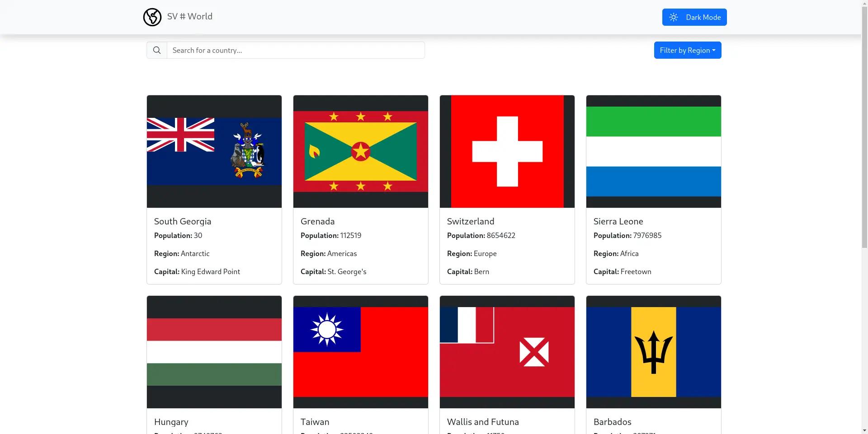Click Grenada population value 112519
The height and width of the screenshot is (434, 868).
coord(351,235)
